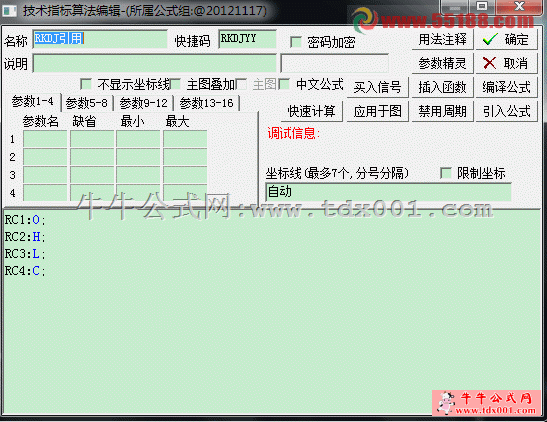
Task: Switch to 参数5-8 tab
Action: tap(87, 103)
